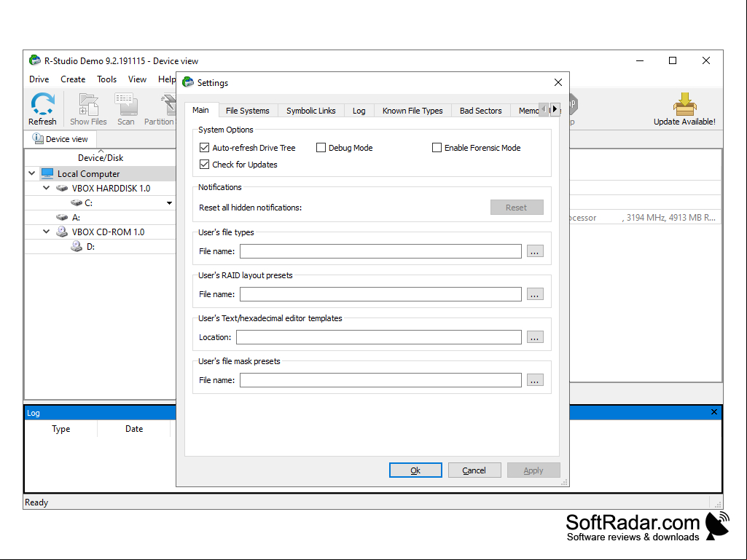Click the VBOX CD-ROM 1.0 device icon
Image resolution: width=747 pixels, height=560 pixels.
coord(62,232)
